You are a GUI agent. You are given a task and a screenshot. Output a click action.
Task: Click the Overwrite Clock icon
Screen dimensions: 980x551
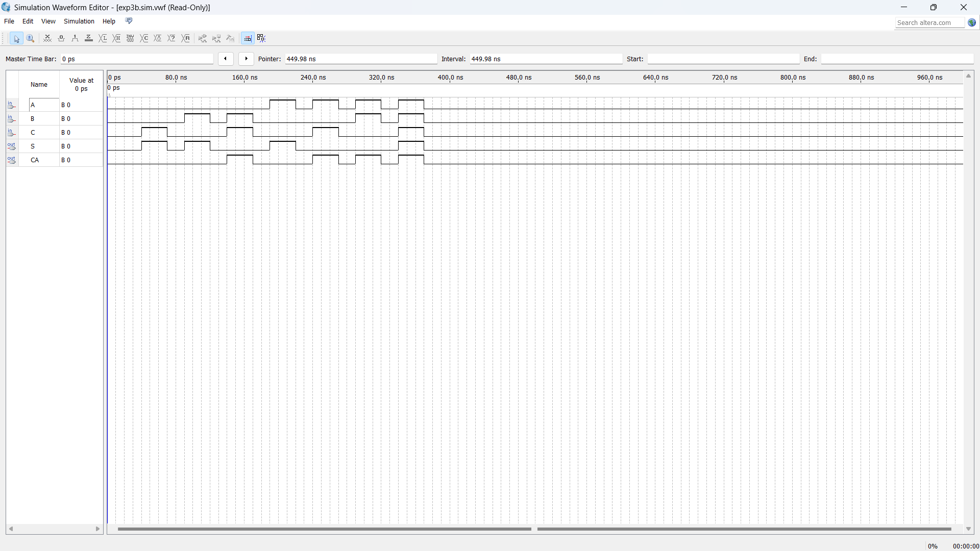coord(158,38)
